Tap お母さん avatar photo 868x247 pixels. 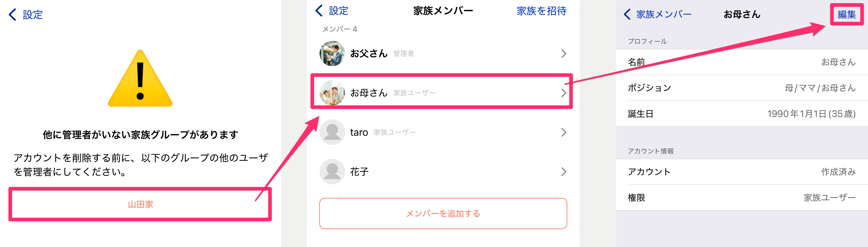point(332,93)
